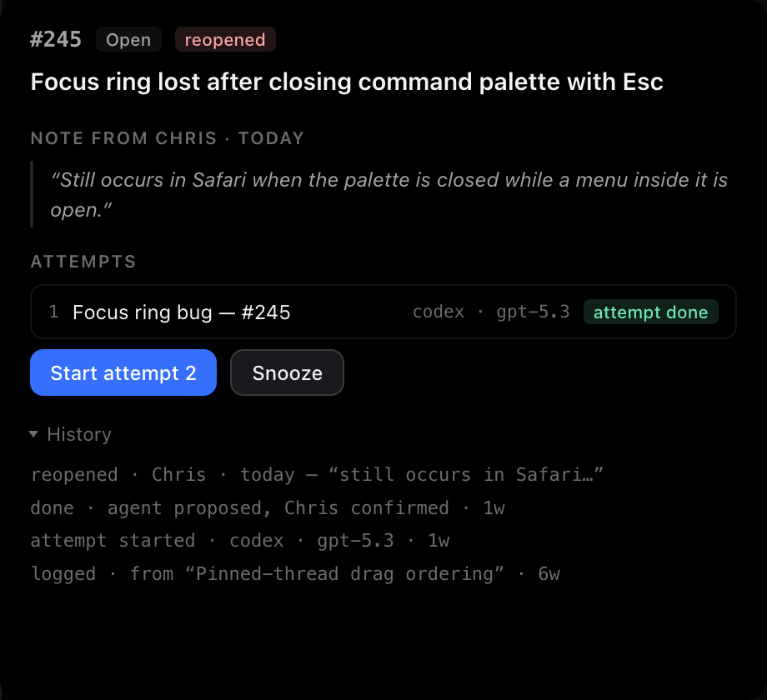
Task: Click attempt number 1 index
Action: (x=54, y=312)
